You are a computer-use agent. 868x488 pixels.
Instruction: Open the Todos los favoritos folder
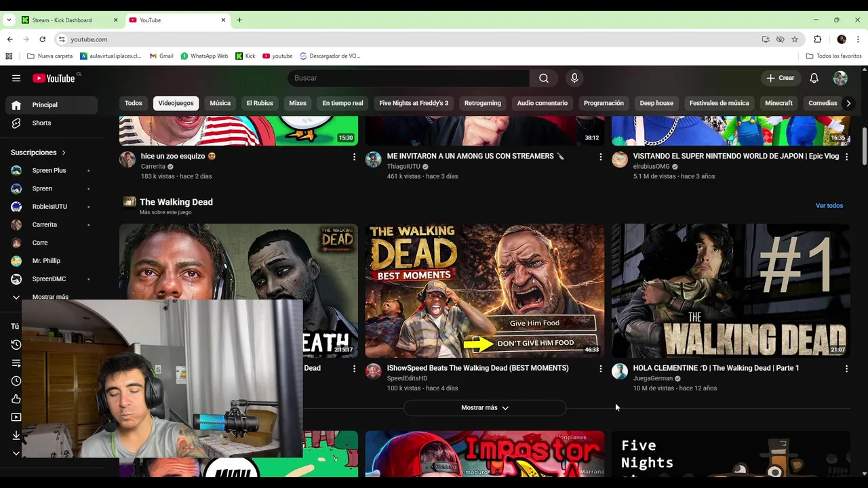(x=833, y=56)
